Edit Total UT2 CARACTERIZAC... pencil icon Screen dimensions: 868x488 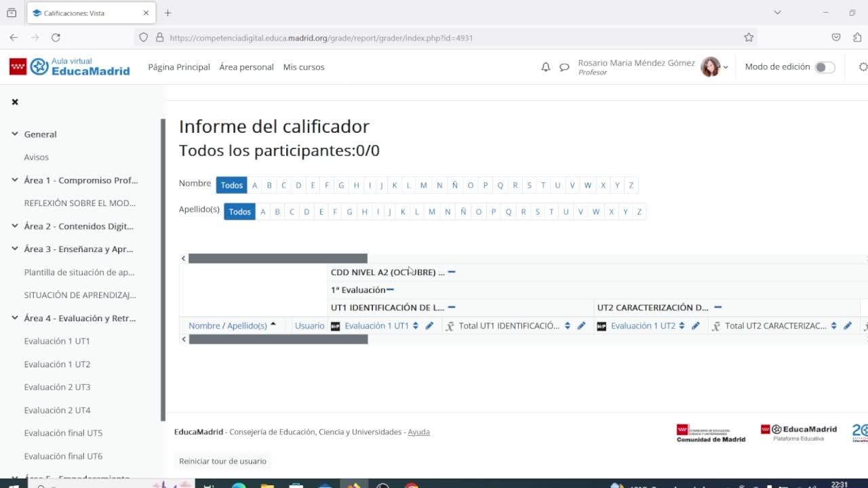(848, 326)
